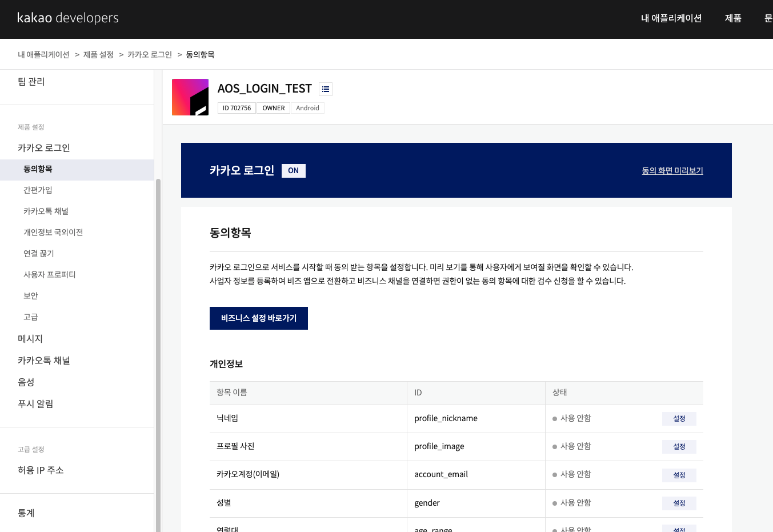Open 카카오톡 채널 top-level sidebar section
This screenshot has width=773, height=532.
pyautogui.click(x=44, y=361)
